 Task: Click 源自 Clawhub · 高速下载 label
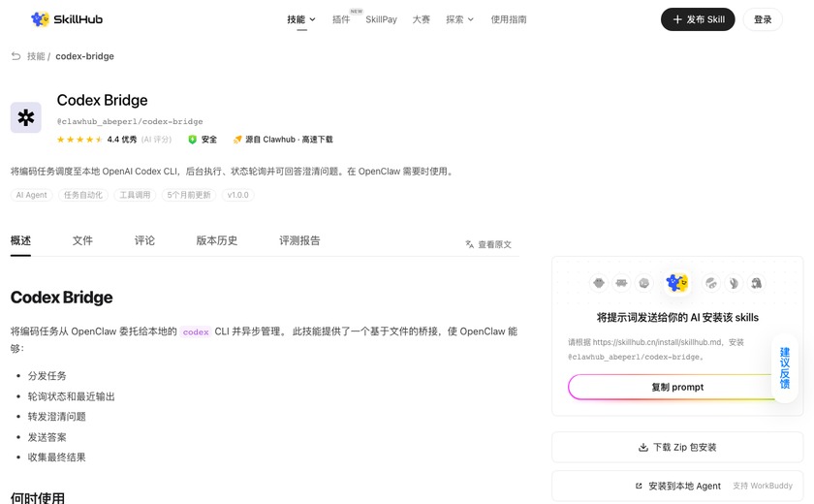pyautogui.click(x=289, y=140)
